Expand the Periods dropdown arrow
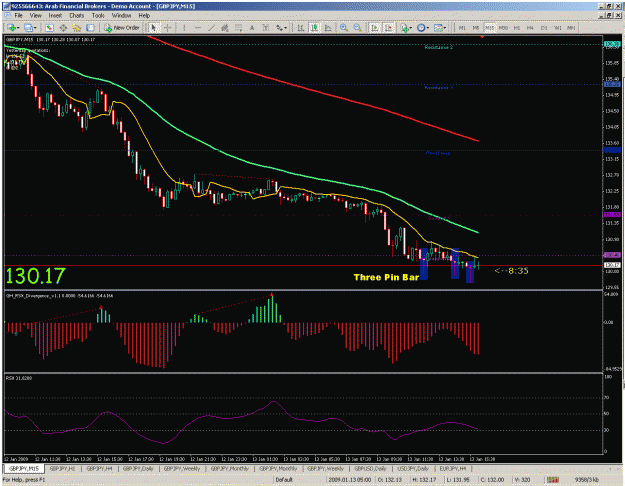The height and width of the screenshot is (486, 625). click(428, 28)
